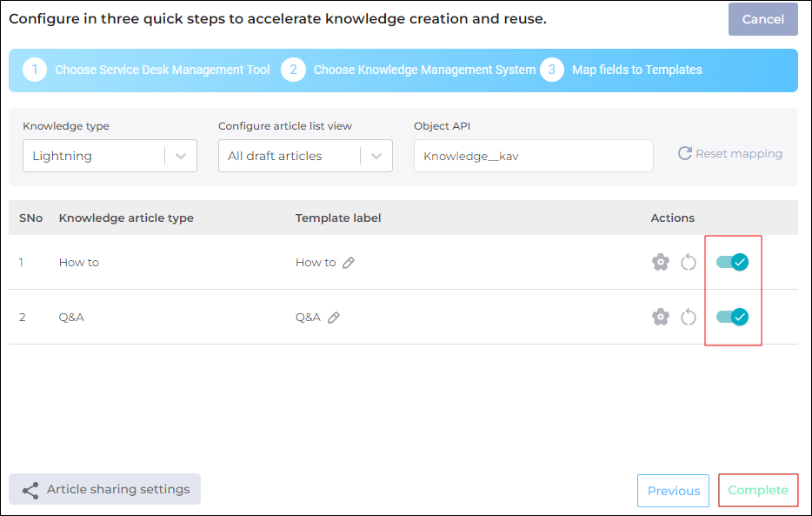Go to step 2 Choose Knowledge Management System

(408, 70)
